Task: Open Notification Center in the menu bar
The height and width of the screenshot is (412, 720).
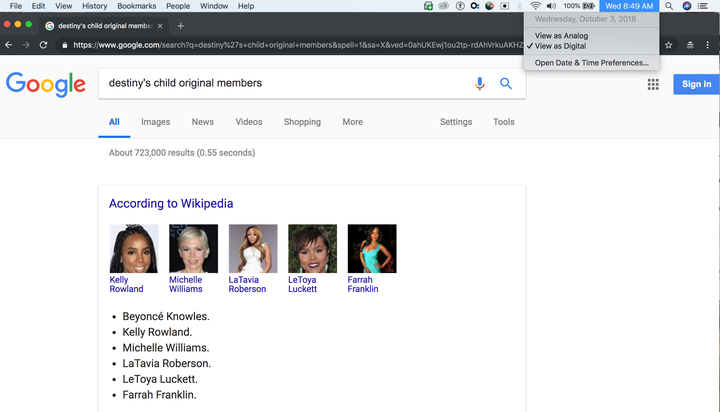Action: [703, 6]
